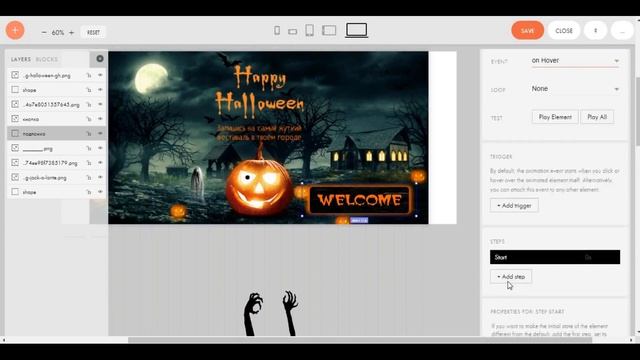Image resolution: width=640 pixels, height=360 pixels.
Task: Toggle visibility of the кнопка layer
Action: pos(100,119)
